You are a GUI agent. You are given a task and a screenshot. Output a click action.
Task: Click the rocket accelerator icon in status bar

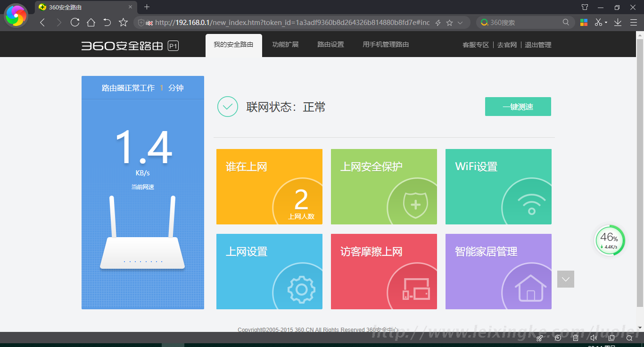(540, 338)
